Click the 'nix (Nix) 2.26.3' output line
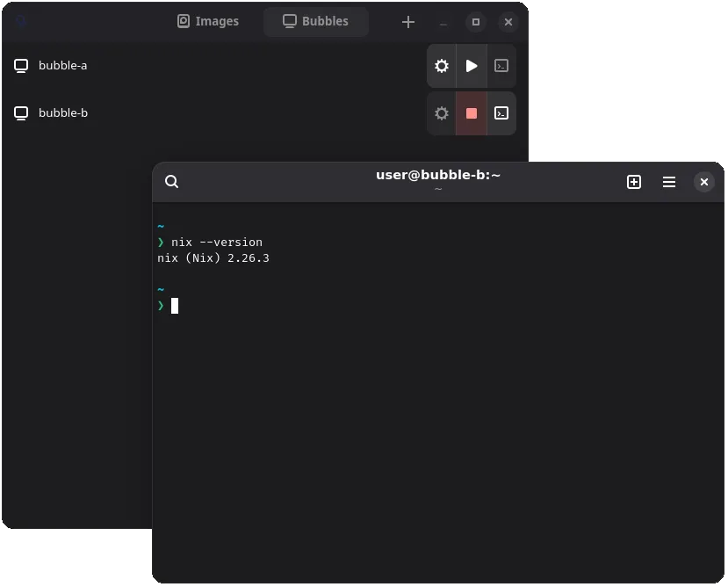728x587 pixels. (x=213, y=258)
